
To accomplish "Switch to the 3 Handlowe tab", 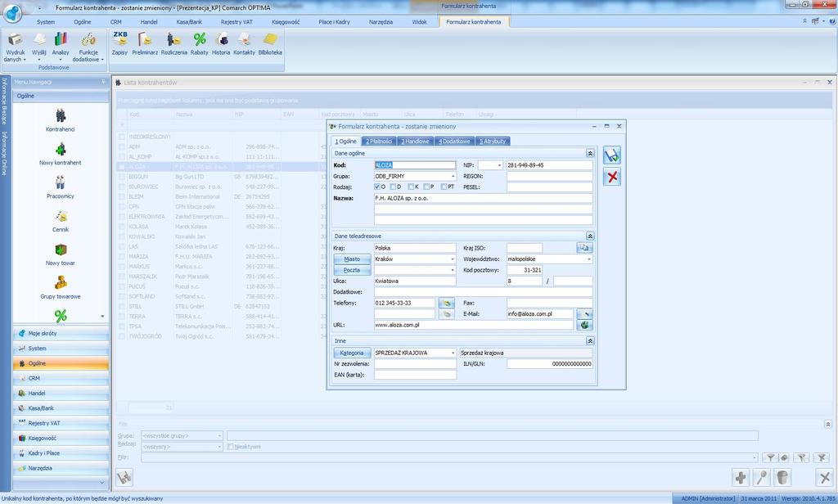I will (415, 141).
